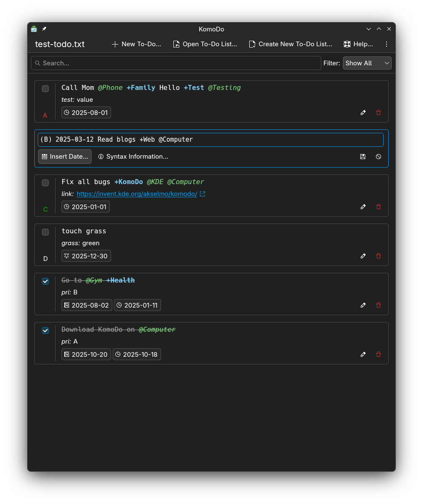Delete the Go to Gym task
The width and height of the screenshot is (423, 504).
(378, 305)
